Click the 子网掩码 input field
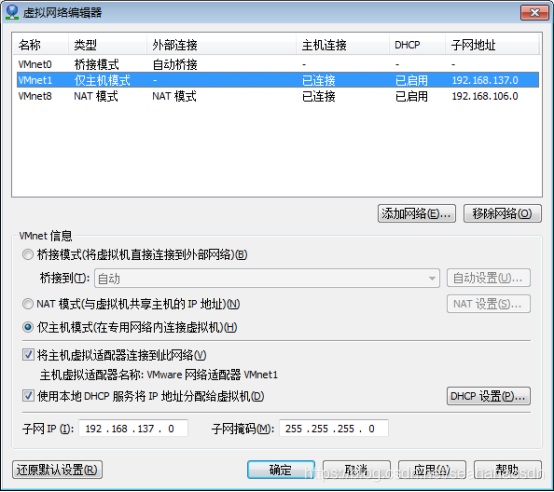This screenshot has width=554, height=492. coord(334,428)
